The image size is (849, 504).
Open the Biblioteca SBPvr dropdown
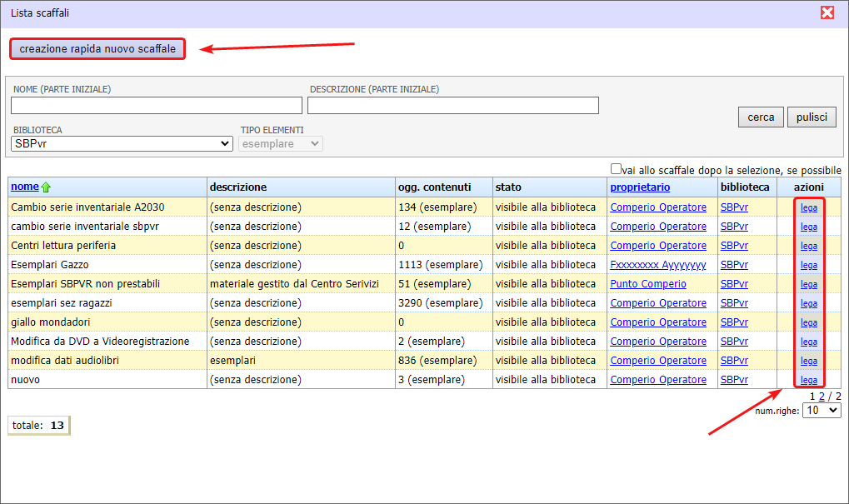[122, 144]
